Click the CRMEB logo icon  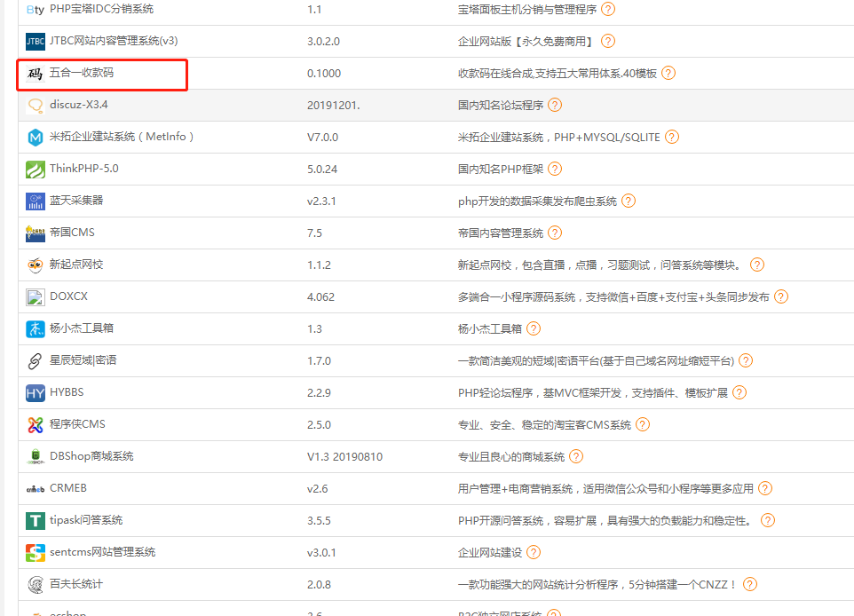(x=36, y=489)
